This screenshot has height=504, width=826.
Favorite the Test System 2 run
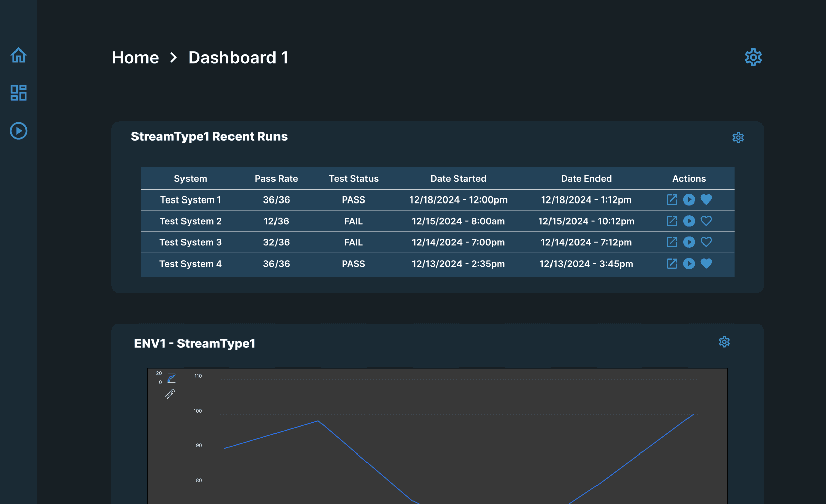point(706,221)
